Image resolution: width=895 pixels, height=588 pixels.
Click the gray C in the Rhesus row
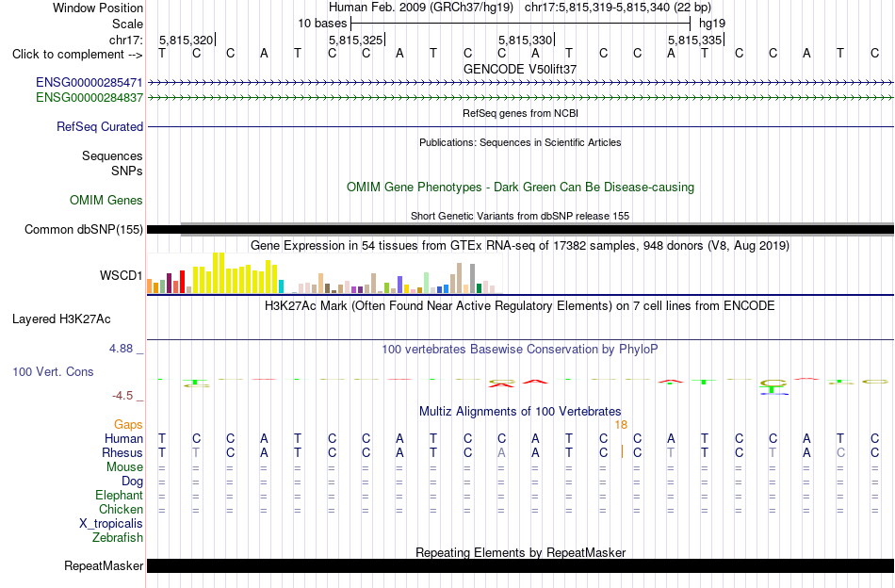[840, 452]
